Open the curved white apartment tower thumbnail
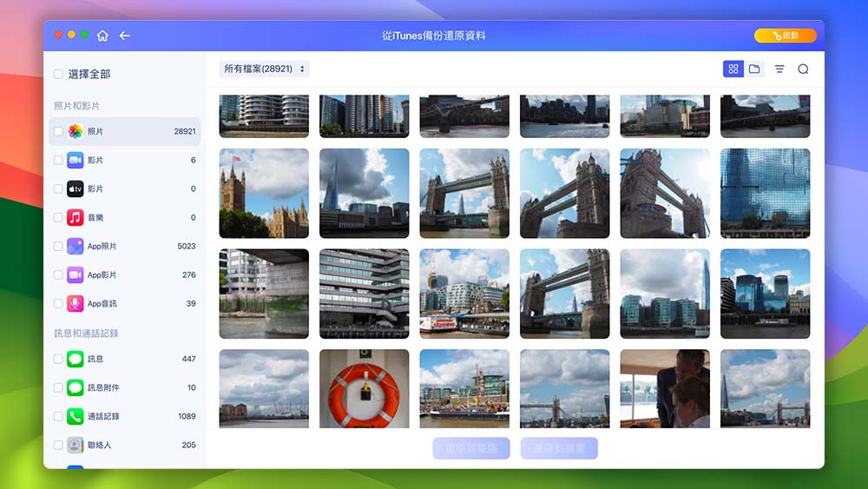 click(264, 116)
